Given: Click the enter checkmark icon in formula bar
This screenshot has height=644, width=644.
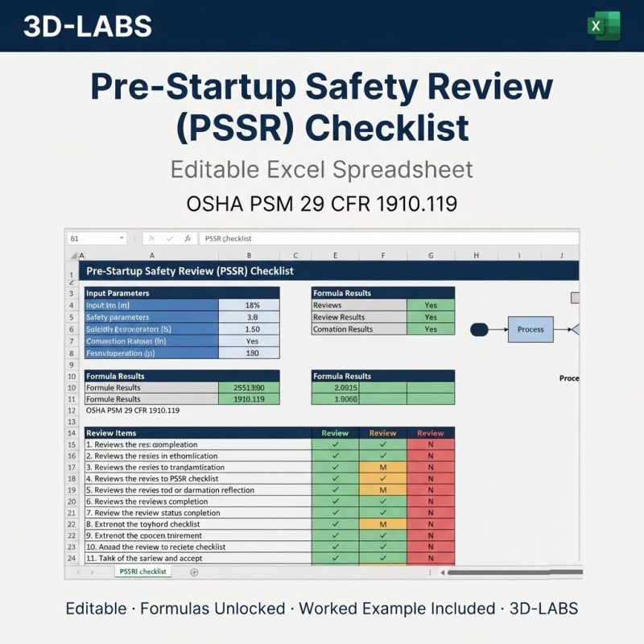Looking at the screenshot, I should pyautogui.click(x=170, y=238).
